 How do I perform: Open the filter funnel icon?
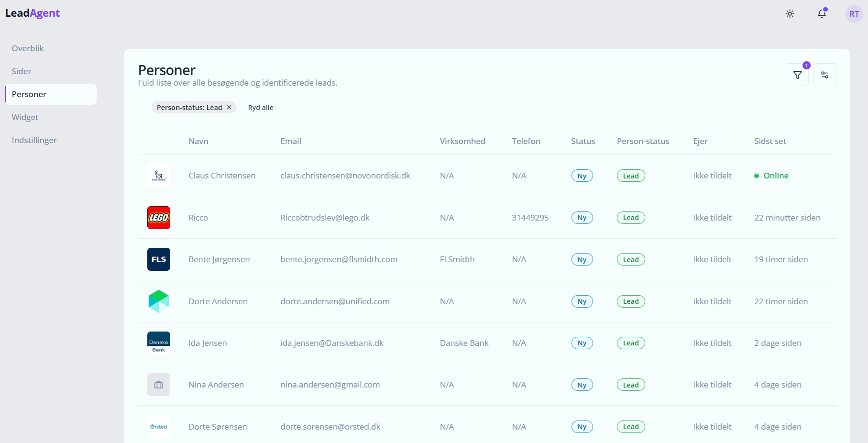pyautogui.click(x=797, y=75)
